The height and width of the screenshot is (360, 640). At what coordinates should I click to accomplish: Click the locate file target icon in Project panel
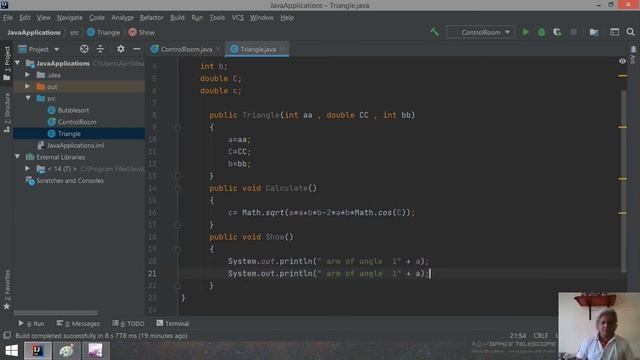(x=84, y=49)
